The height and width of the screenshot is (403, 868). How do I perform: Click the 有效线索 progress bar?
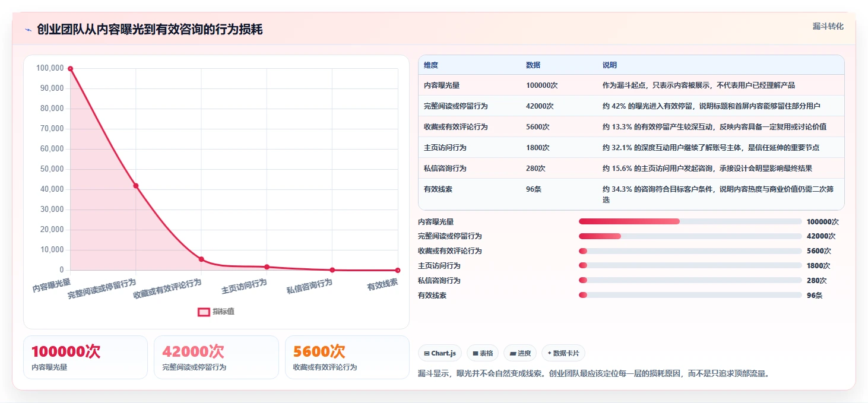pos(690,295)
